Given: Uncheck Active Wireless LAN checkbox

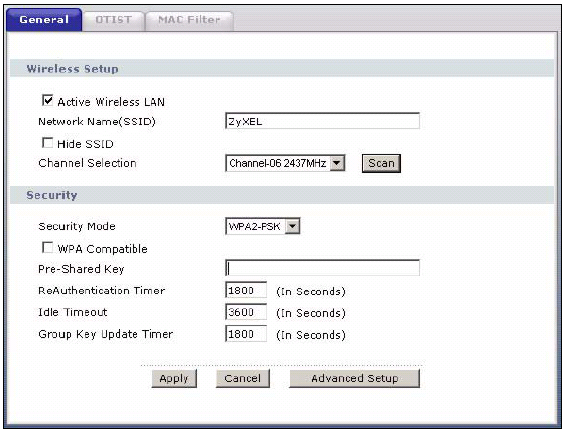Looking at the screenshot, I should [x=48, y=101].
